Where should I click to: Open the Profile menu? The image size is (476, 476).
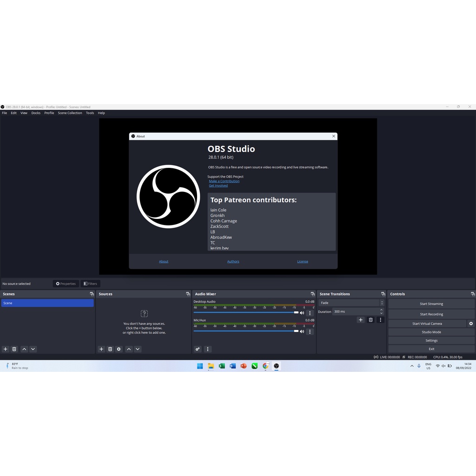tap(49, 113)
